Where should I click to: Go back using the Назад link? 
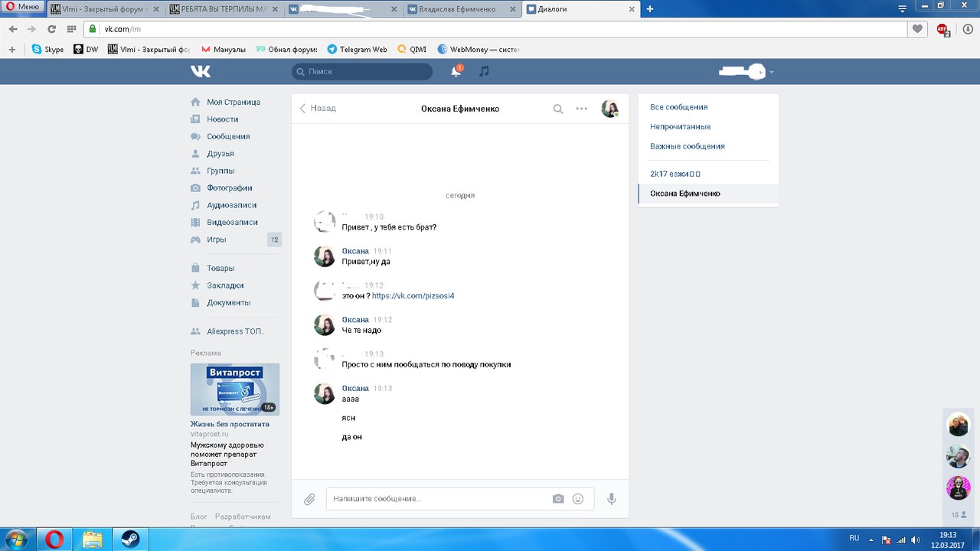pyautogui.click(x=318, y=109)
